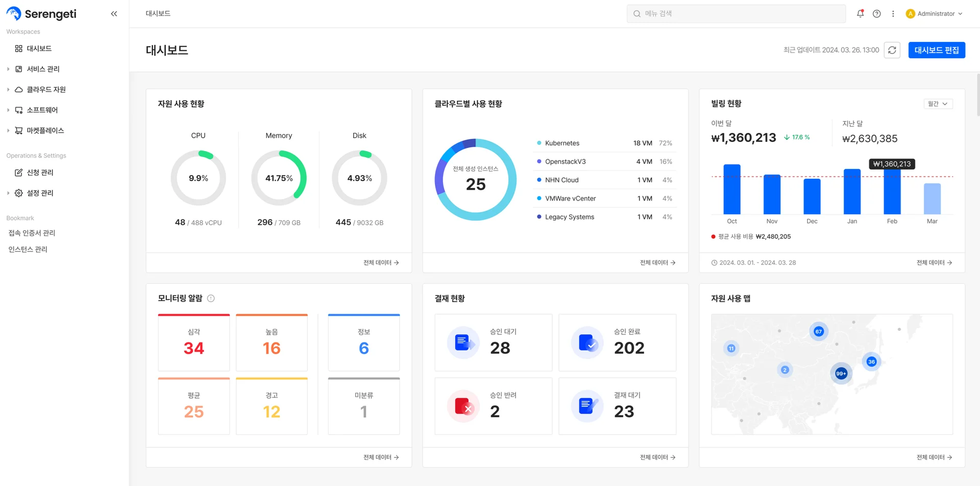Click the 대시보드 편집 button

pos(936,50)
